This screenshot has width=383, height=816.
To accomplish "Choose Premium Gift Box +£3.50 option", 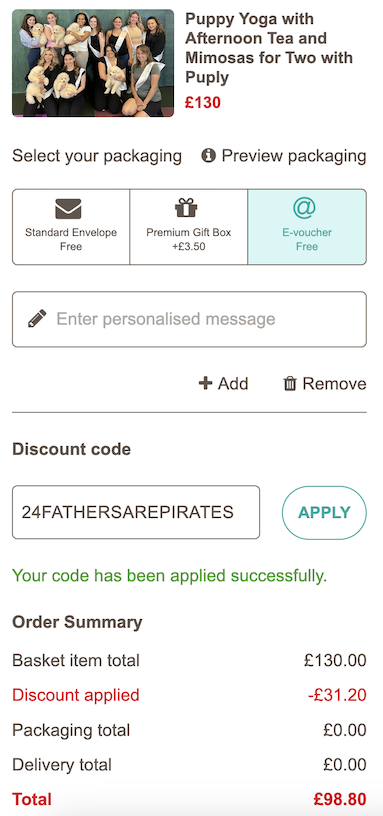I will pyautogui.click(x=188, y=227).
